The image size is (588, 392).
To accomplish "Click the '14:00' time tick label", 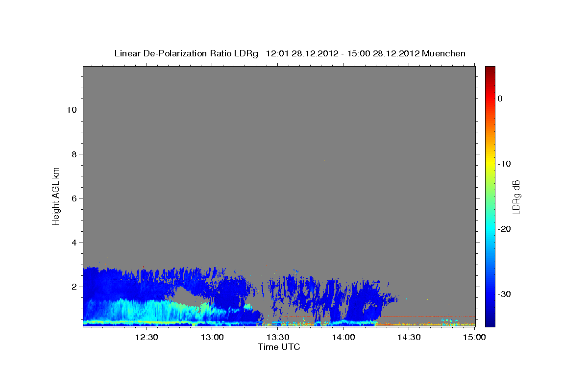I will pos(343,337).
